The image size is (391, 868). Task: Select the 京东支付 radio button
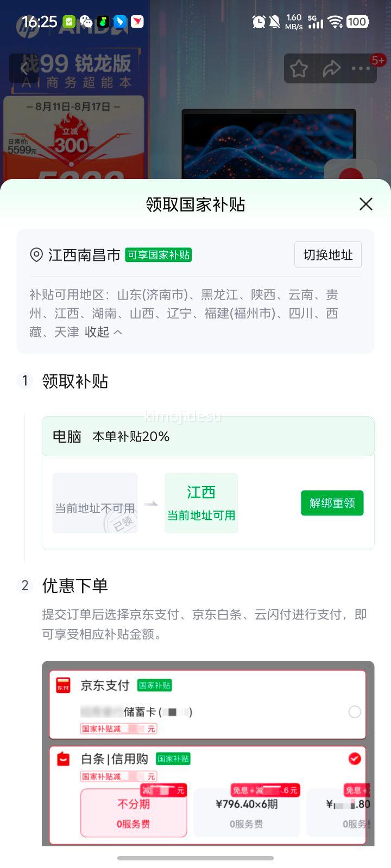355,712
